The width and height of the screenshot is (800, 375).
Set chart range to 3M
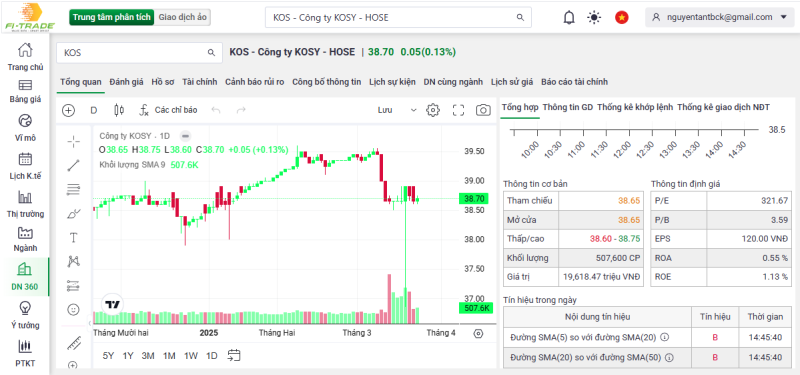pyautogui.click(x=148, y=356)
